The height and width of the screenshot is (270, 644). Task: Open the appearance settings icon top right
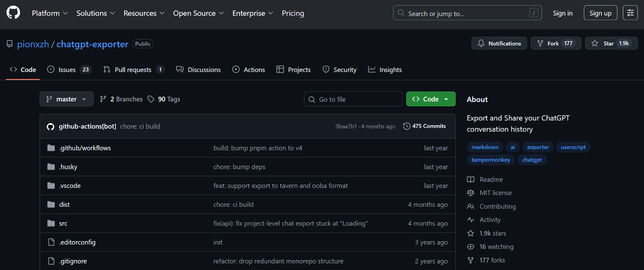click(630, 13)
